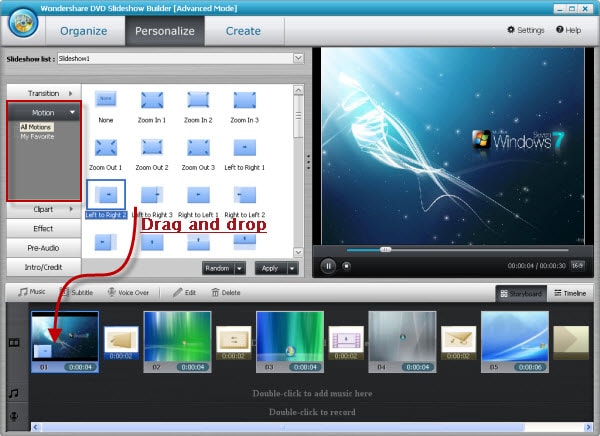Screen dimensions: 600x436
Task: Select slide 03 thumbnail in storyboard
Action: coord(290,341)
